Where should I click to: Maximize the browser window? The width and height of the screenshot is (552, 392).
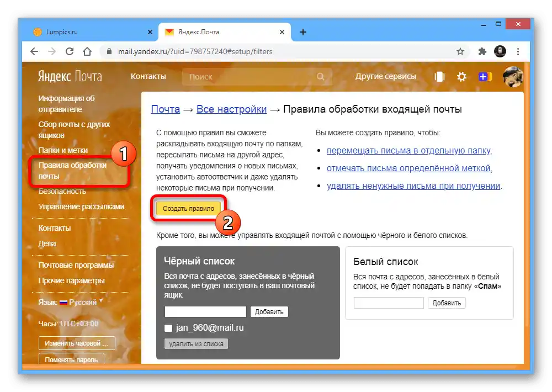(x=498, y=24)
